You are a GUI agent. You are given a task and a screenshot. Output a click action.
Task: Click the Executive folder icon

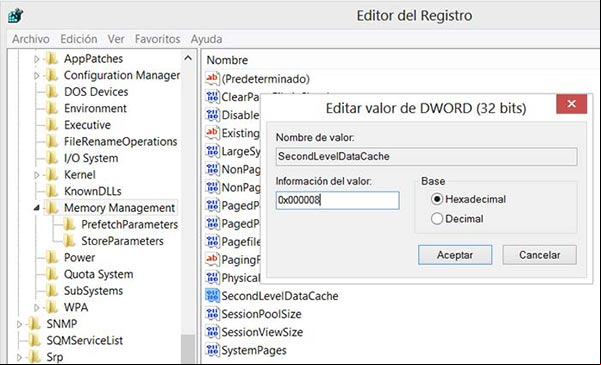[x=52, y=125]
